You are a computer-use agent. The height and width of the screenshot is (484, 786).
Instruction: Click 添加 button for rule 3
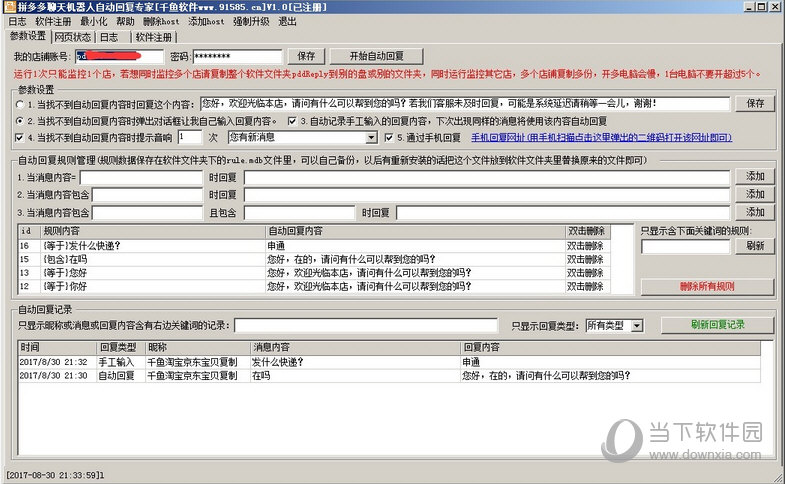click(755, 212)
